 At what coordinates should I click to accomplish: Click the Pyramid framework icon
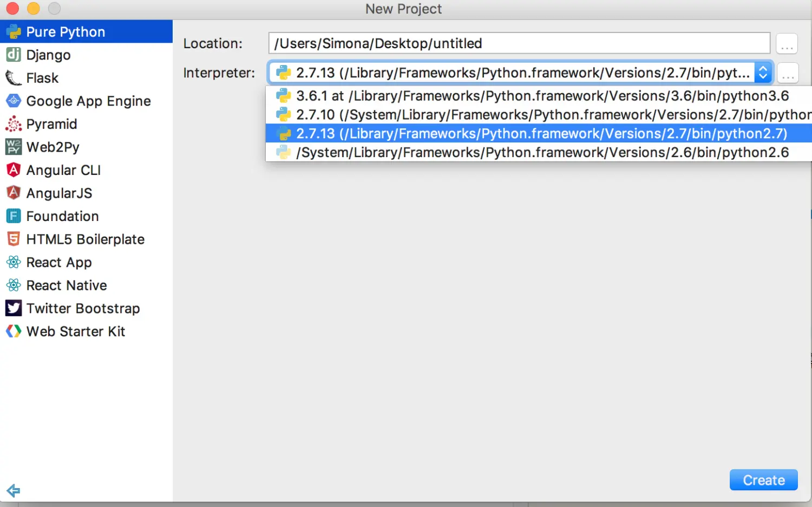pyautogui.click(x=14, y=124)
